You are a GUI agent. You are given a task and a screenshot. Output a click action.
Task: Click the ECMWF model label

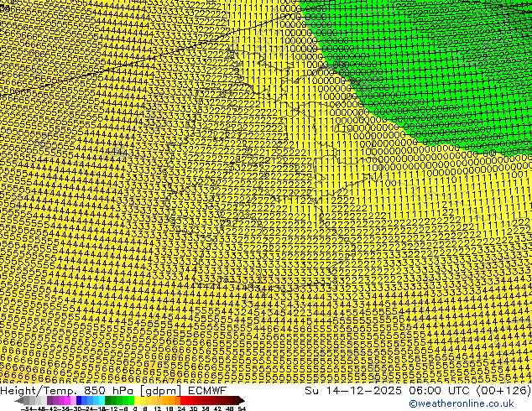pos(207,390)
